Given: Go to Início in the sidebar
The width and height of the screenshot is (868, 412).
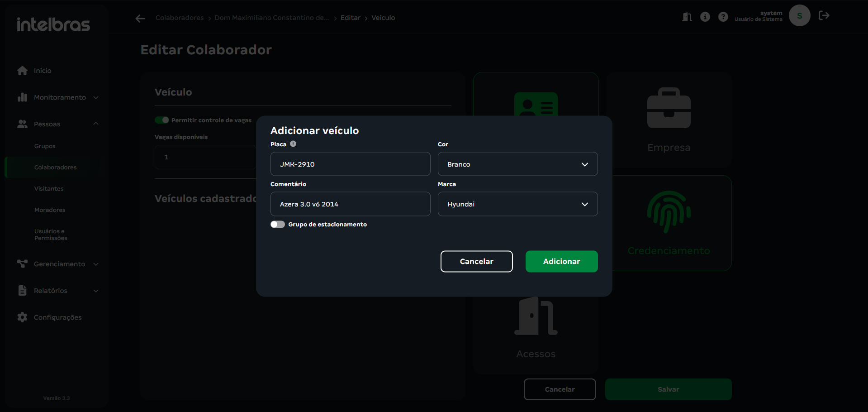Looking at the screenshot, I should 43,71.
